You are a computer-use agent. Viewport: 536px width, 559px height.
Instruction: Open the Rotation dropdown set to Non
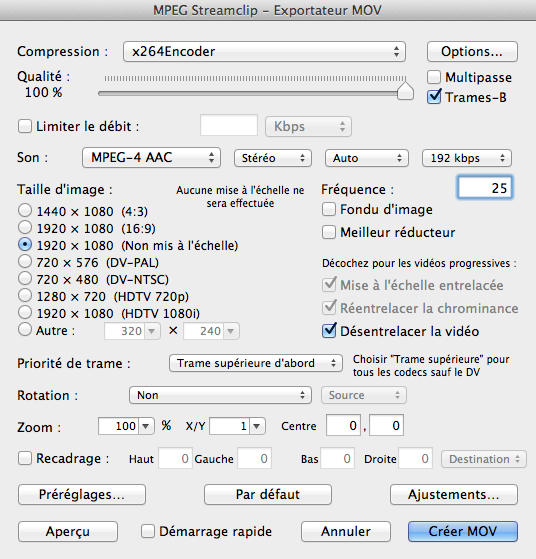coord(220,395)
